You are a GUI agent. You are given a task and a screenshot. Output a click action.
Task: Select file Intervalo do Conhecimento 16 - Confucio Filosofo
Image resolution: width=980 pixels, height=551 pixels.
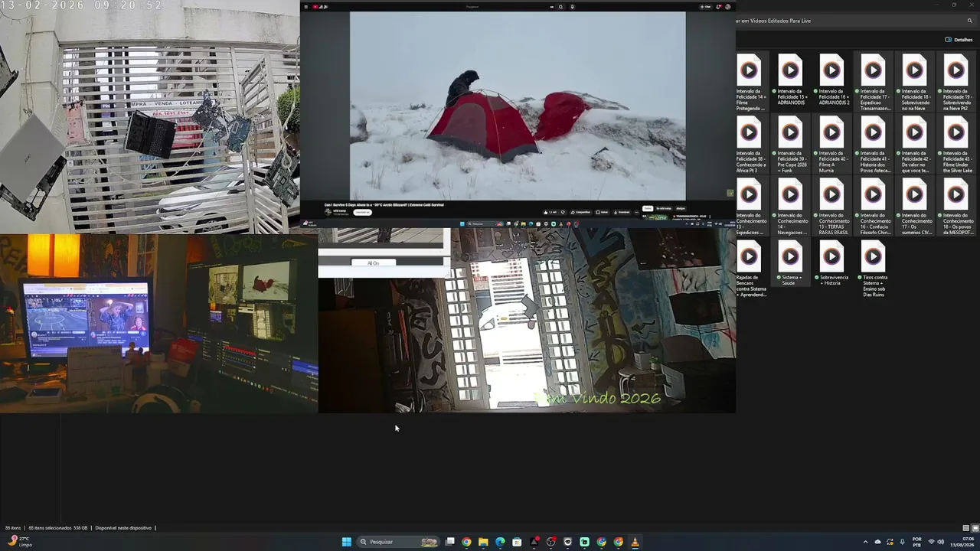click(874, 206)
